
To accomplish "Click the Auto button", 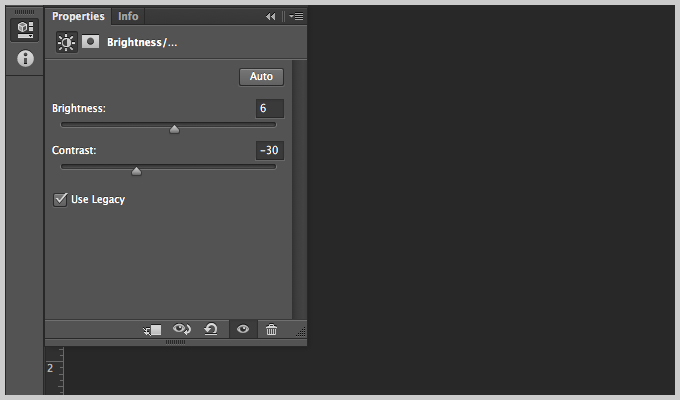I will pyautogui.click(x=262, y=77).
